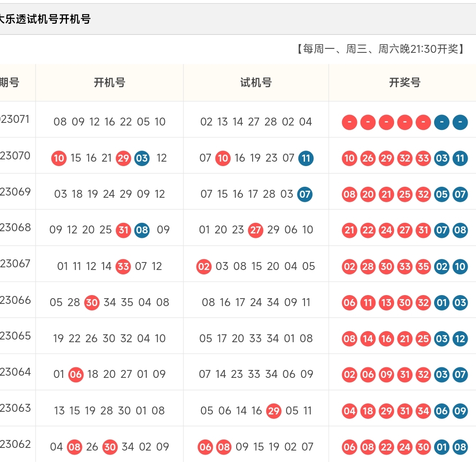Click blue ball 01 in 23066 开奖号 cell
Image resolution: width=476 pixels, height=462 pixels.
(442, 303)
